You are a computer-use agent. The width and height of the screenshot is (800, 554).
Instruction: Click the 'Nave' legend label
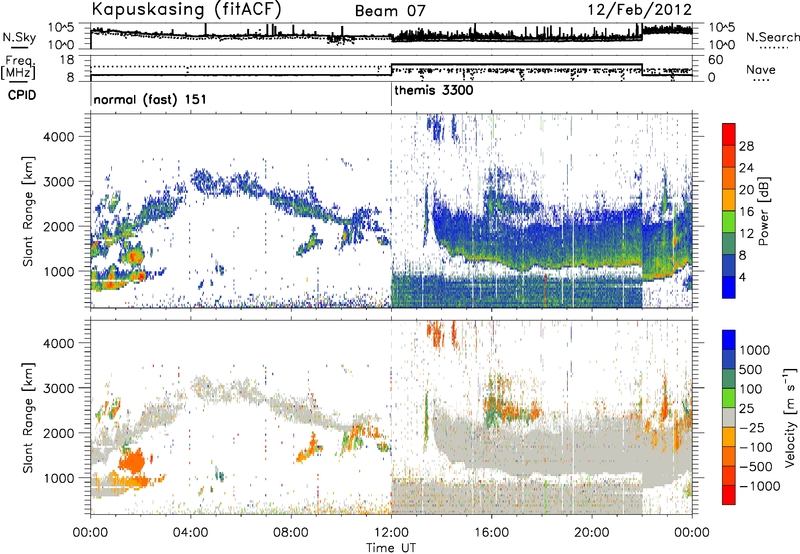coord(761,70)
